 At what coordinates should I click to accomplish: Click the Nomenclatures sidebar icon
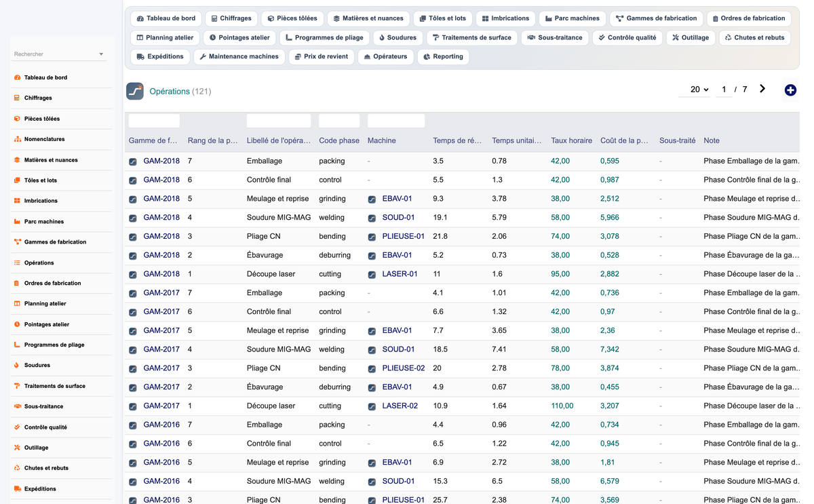tap(17, 139)
